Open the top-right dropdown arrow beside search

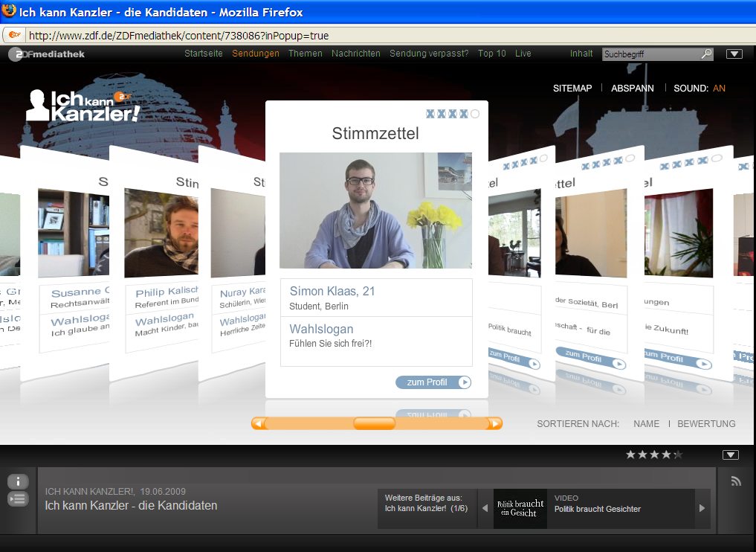pos(734,54)
